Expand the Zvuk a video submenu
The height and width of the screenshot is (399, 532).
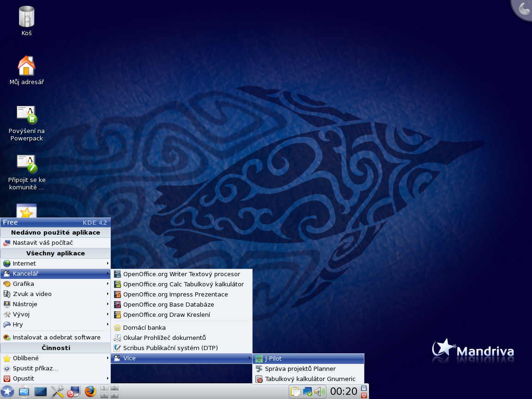click(55, 294)
